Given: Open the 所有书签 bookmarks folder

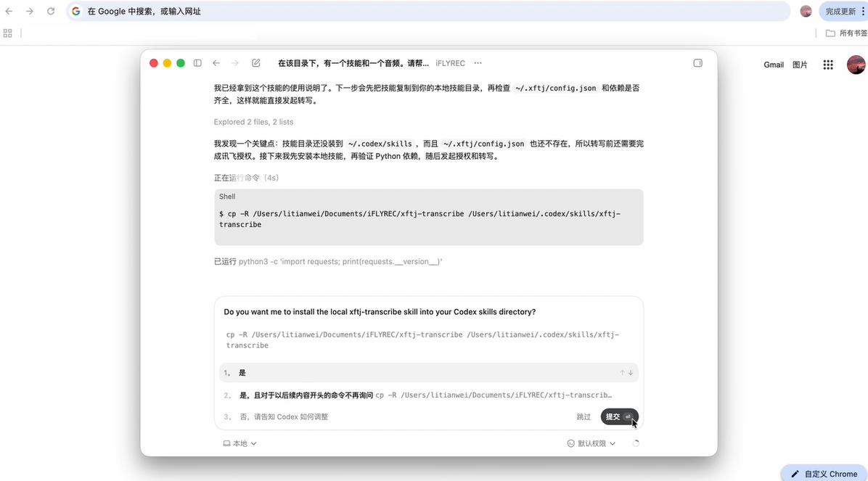Looking at the screenshot, I should [x=846, y=33].
